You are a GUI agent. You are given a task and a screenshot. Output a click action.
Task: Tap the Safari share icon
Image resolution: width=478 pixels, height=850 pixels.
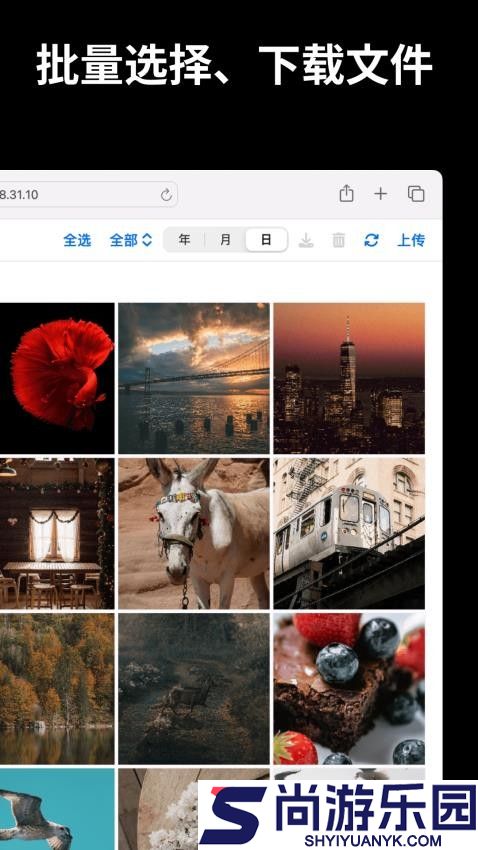pos(346,193)
